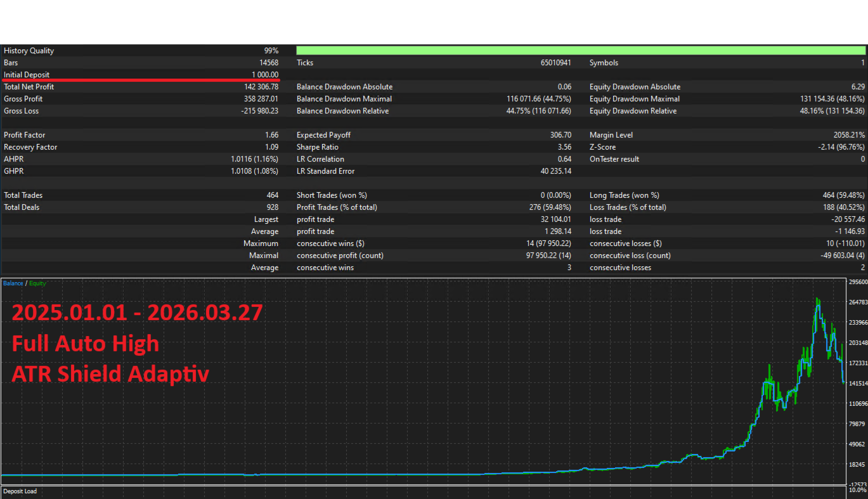868x499 pixels.
Task: Select the Balance Drawdown Relative value
Action: [539, 111]
